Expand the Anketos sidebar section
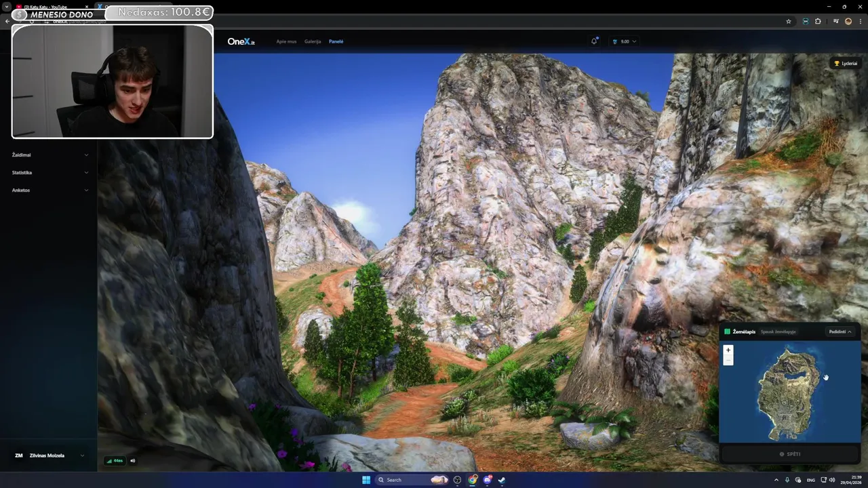Viewport: 868px width, 488px height. pyautogui.click(x=50, y=190)
